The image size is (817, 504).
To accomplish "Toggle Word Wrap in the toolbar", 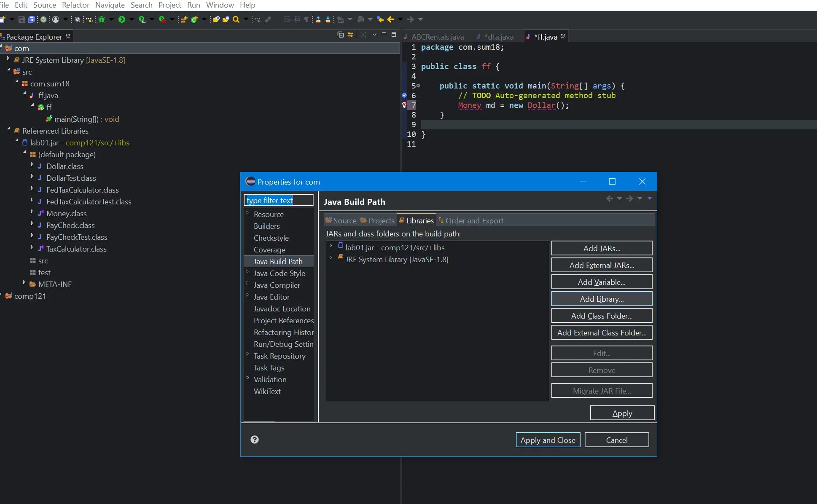I will (287, 19).
